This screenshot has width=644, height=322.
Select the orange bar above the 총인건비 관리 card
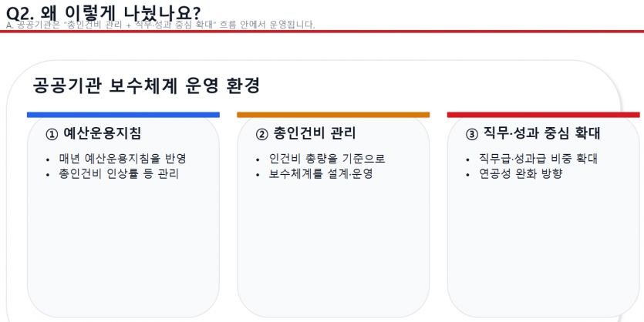point(332,115)
